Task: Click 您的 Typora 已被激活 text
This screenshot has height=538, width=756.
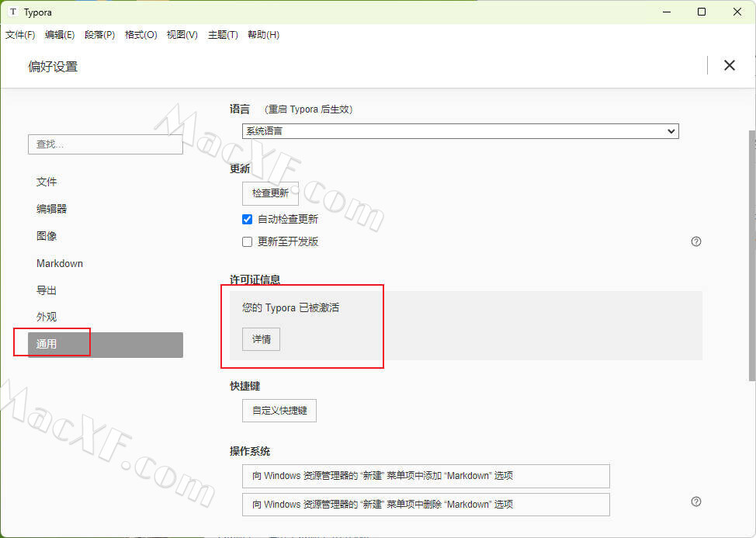Action: [x=291, y=307]
